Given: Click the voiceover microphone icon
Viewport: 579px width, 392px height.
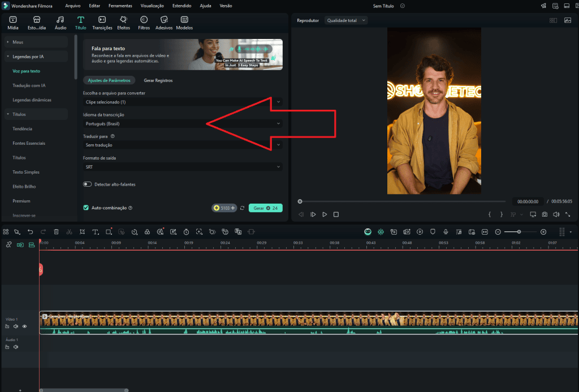Looking at the screenshot, I should point(446,232).
